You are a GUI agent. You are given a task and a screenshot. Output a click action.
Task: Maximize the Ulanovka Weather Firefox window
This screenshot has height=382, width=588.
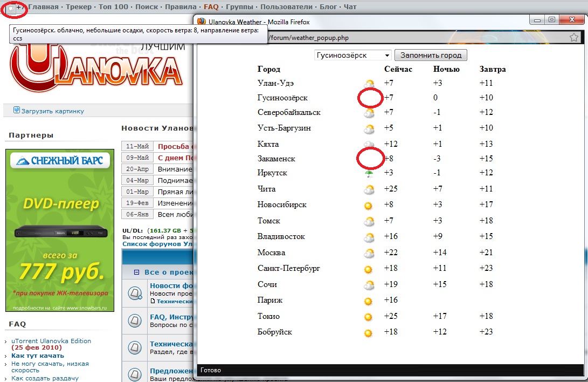tap(552, 20)
